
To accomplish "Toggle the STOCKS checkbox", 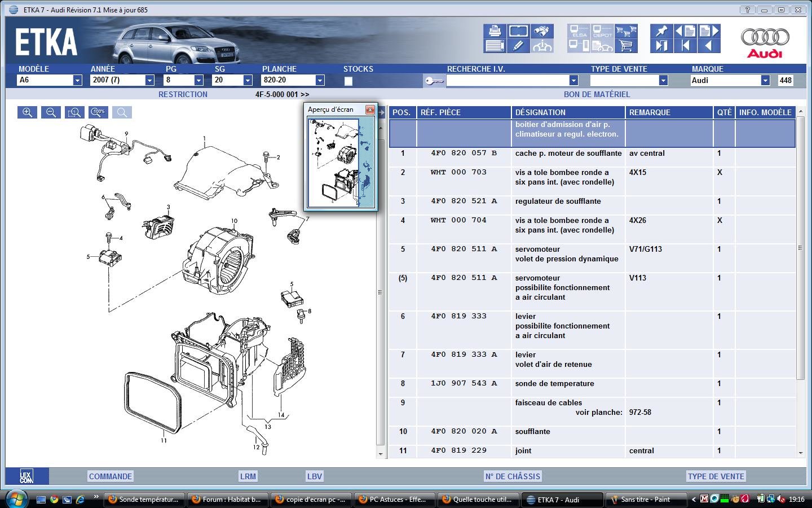I will click(348, 81).
